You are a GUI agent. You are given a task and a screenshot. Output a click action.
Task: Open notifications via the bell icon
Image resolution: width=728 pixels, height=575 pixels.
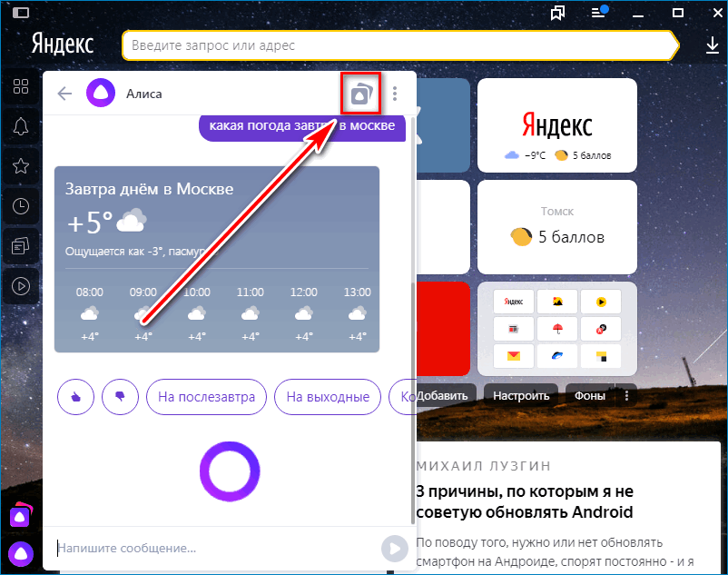(x=20, y=127)
